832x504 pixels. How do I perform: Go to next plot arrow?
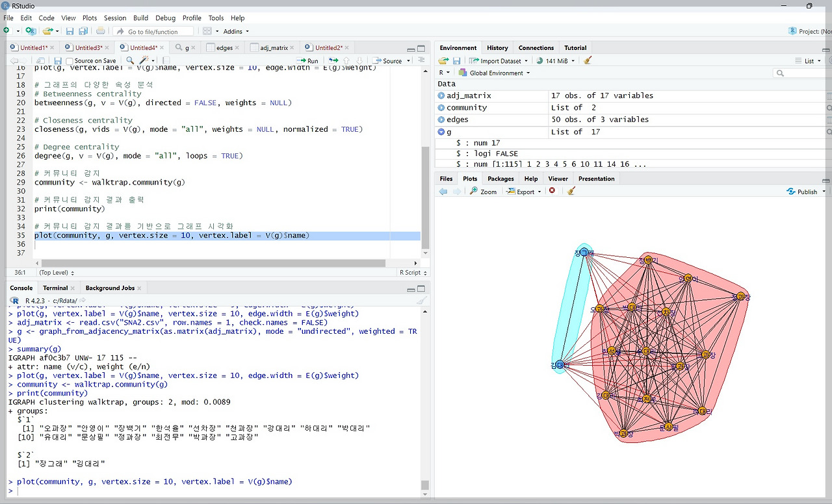tap(457, 192)
